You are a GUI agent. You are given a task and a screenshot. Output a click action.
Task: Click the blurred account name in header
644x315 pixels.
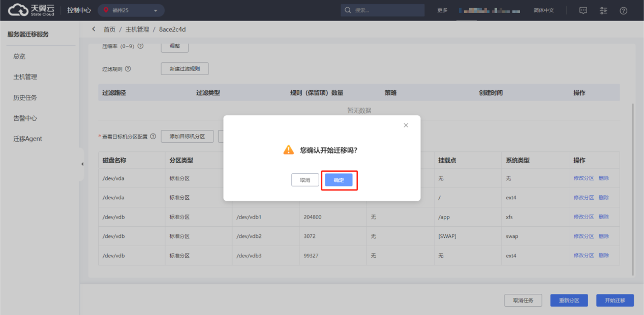pyautogui.click(x=489, y=10)
